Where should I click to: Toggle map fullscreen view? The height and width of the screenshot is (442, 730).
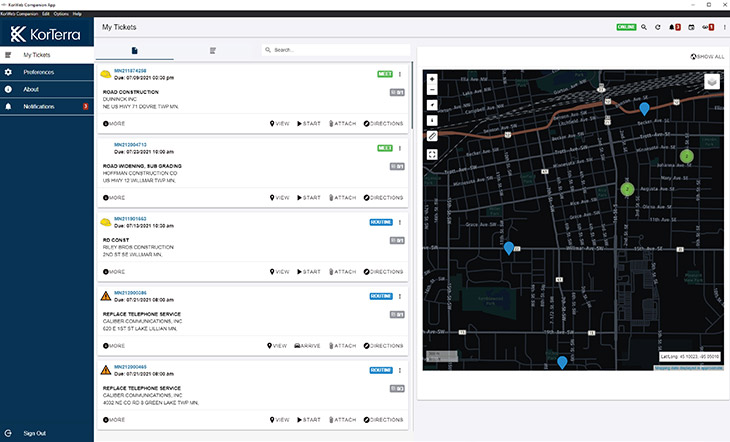tap(432, 154)
